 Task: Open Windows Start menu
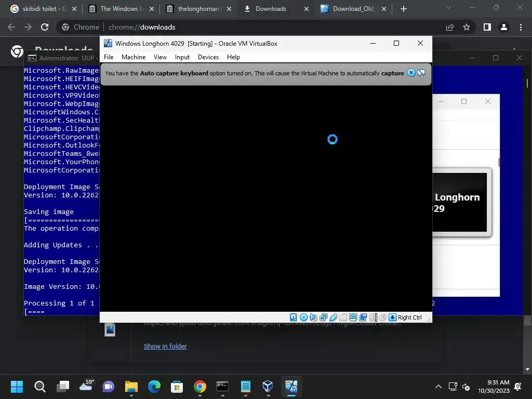coord(17,387)
